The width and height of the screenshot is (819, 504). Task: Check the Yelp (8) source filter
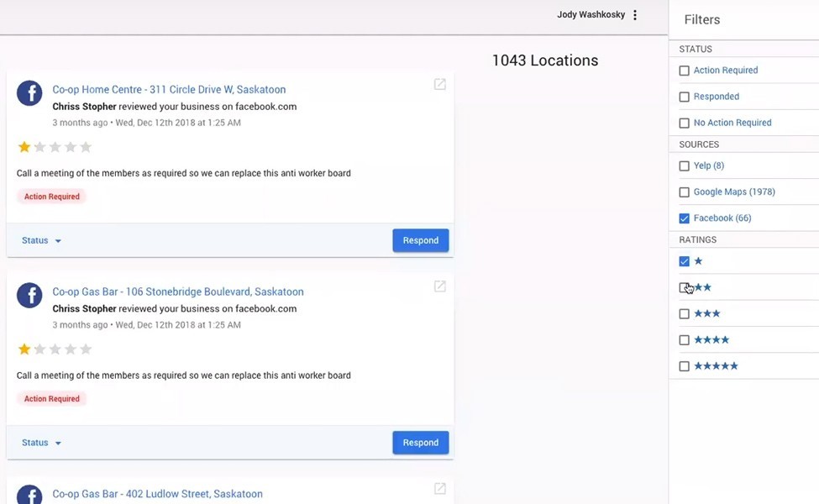685,166
